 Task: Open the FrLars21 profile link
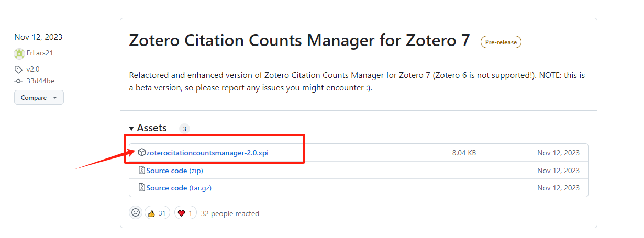coord(40,53)
